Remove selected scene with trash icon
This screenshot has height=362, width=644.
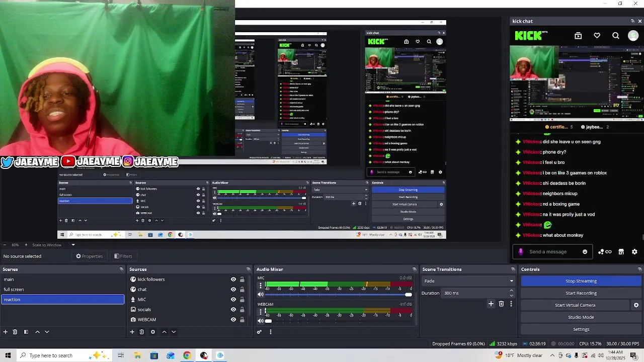[x=15, y=332]
